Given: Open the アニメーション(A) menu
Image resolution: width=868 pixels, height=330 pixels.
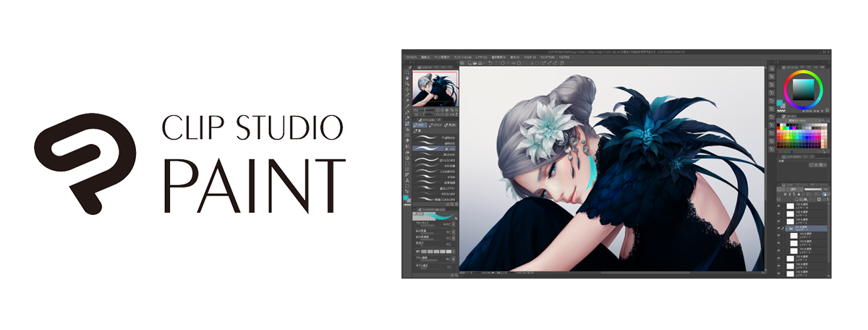Looking at the screenshot, I should click(x=462, y=57).
